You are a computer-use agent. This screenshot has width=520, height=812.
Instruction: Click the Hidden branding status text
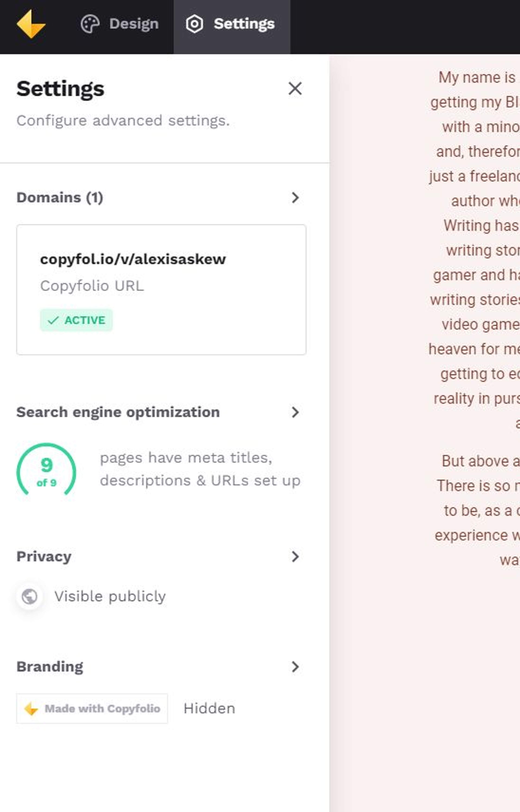tap(209, 709)
